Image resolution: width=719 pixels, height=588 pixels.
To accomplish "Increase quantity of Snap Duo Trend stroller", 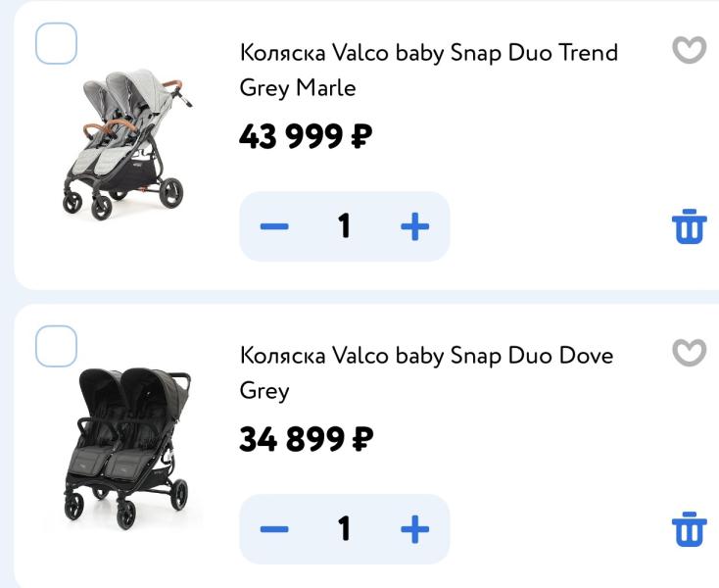I will (x=414, y=226).
